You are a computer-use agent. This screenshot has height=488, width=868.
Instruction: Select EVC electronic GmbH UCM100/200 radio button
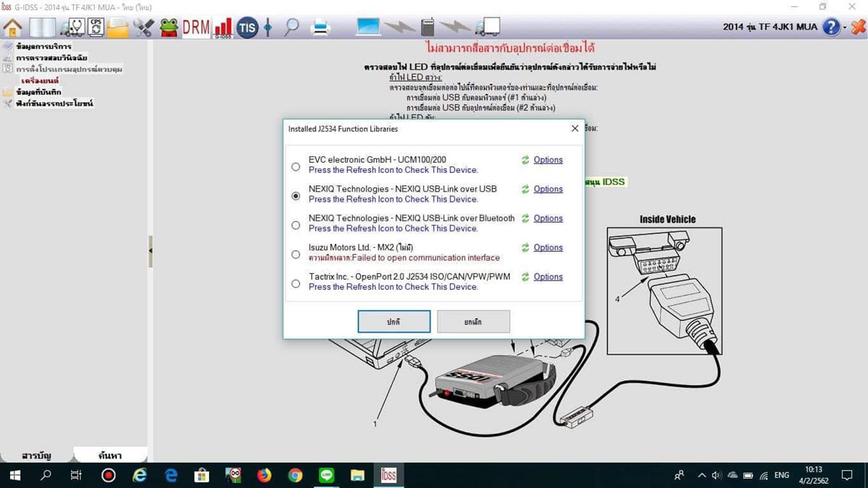point(296,167)
